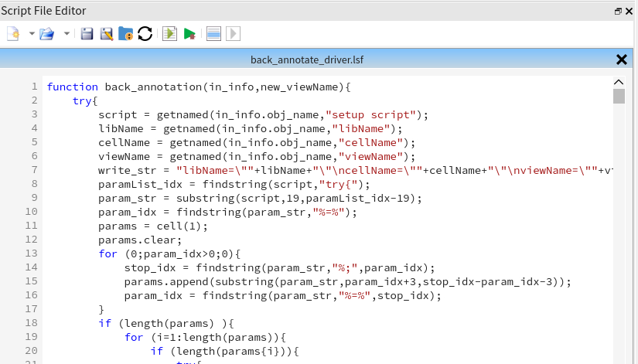Viewport: 638px width, 364px height.
Task: Open new script dropdown arrow
Action: pos(32,34)
